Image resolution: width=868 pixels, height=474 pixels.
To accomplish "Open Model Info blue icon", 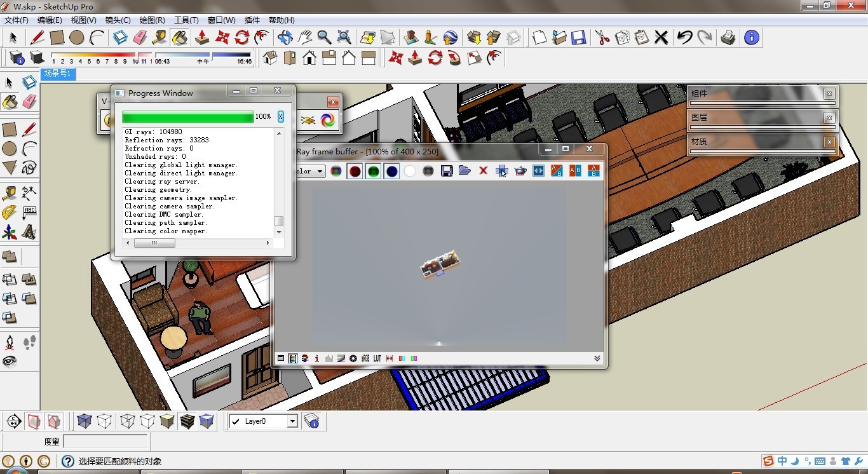I will click(x=752, y=37).
